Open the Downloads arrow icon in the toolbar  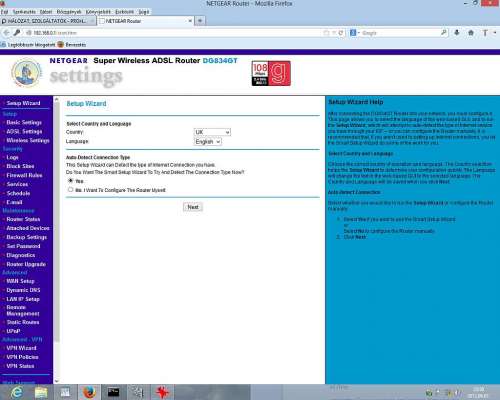457,33
